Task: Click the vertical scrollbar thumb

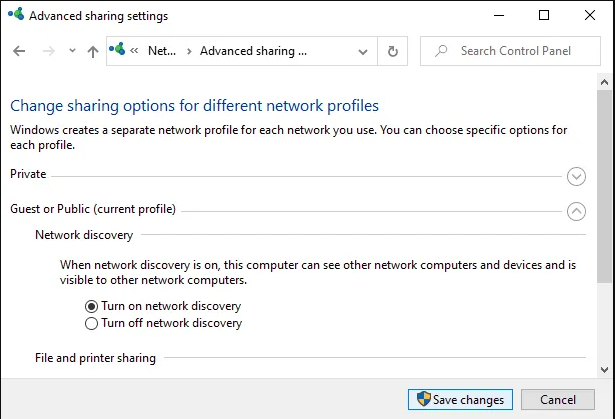Action: 604,186
